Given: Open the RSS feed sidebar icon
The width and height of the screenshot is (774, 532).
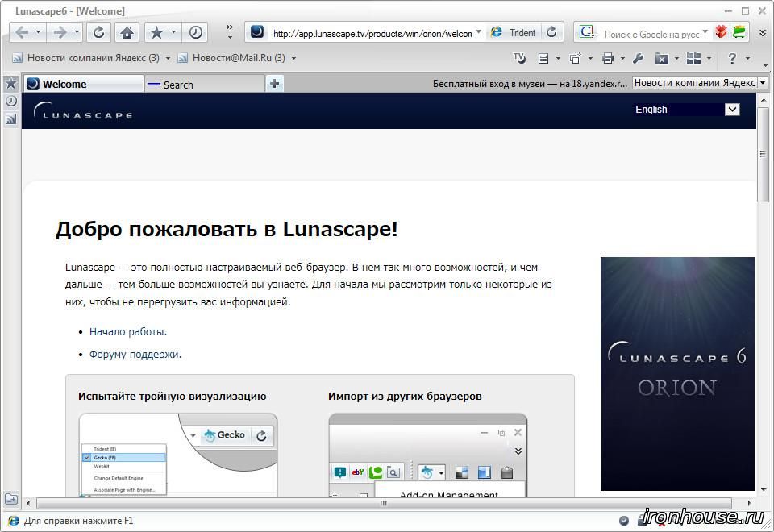Looking at the screenshot, I should pos(10,119).
